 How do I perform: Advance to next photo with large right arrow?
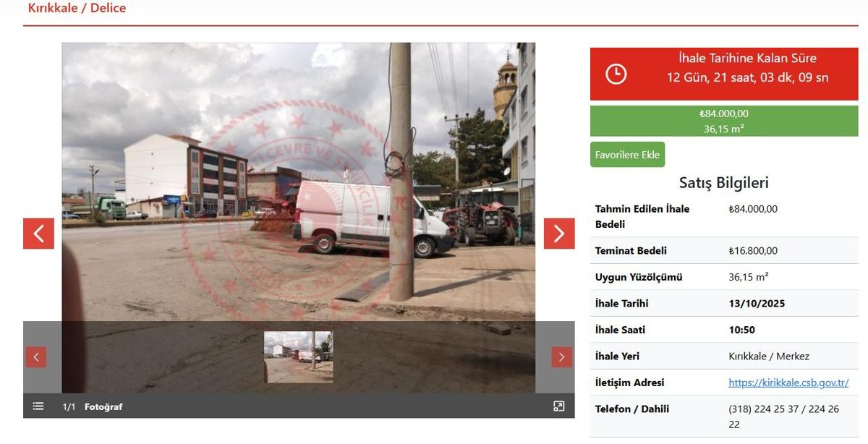(x=559, y=233)
